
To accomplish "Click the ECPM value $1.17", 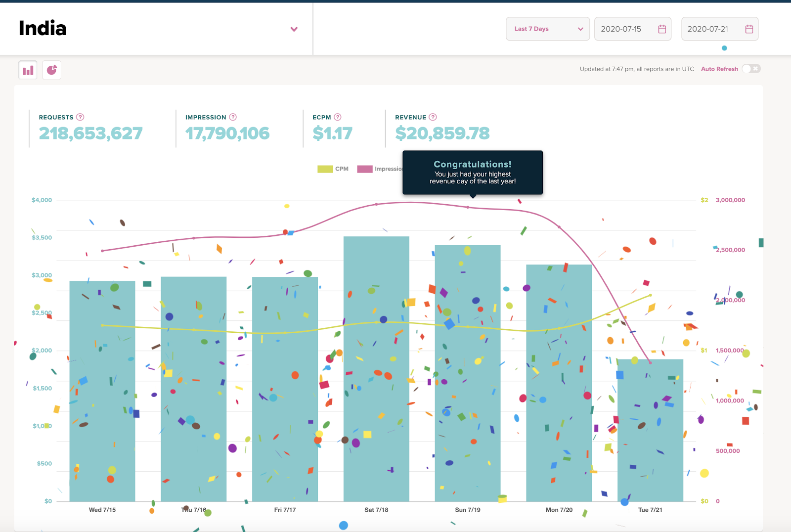I will [332, 133].
